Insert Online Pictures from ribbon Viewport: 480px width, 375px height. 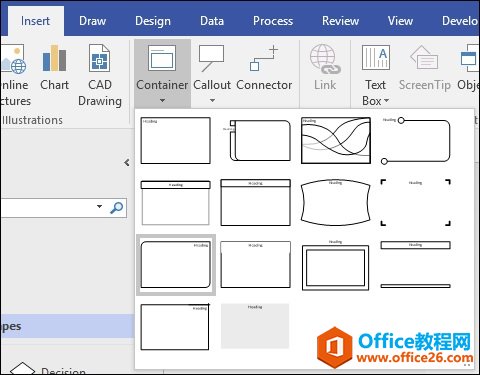coord(14,75)
